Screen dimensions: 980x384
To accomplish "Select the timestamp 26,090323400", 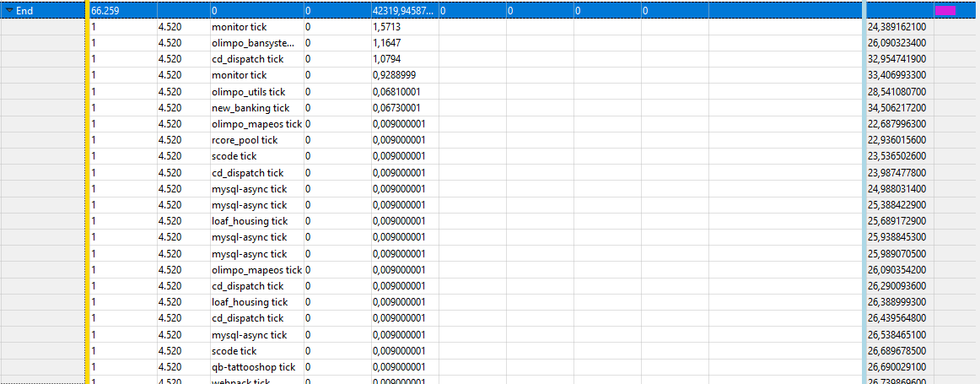I will (897, 43).
